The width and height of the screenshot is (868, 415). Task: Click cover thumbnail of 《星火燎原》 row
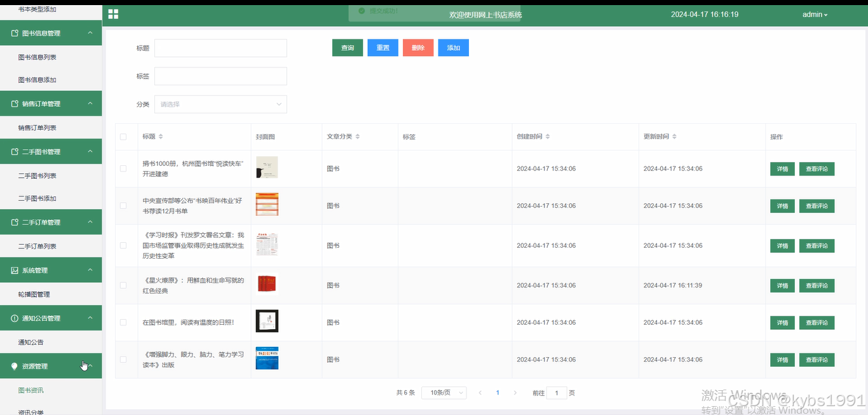[x=267, y=284]
